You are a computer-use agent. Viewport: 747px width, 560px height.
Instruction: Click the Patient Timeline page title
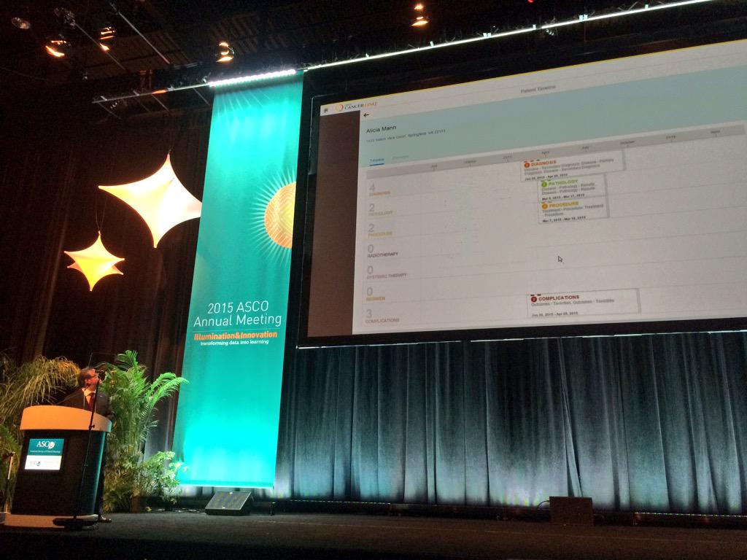pyautogui.click(x=538, y=89)
